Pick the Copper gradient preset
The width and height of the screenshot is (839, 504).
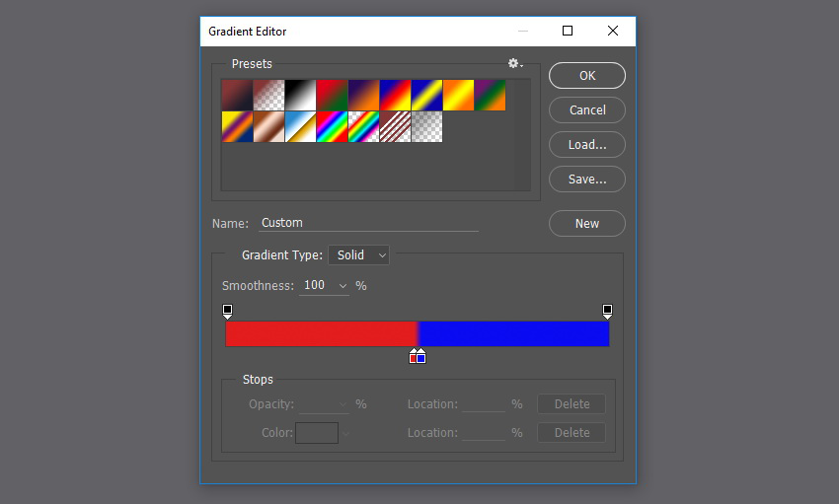268,126
